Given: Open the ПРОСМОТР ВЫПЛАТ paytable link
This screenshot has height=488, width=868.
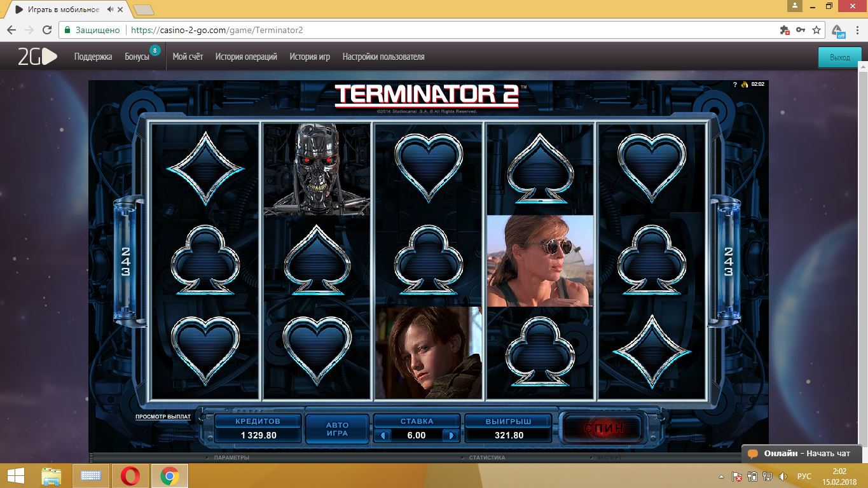Looking at the screenshot, I should (x=163, y=417).
